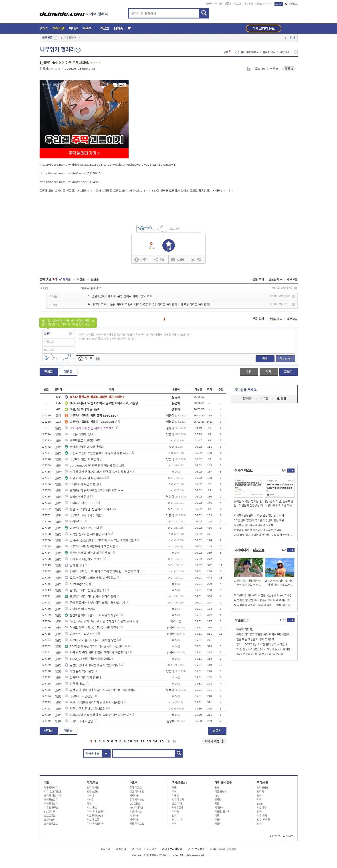The image size is (337, 868).
Task: Click the blue star 개념 recommend button
Action: 168,245
